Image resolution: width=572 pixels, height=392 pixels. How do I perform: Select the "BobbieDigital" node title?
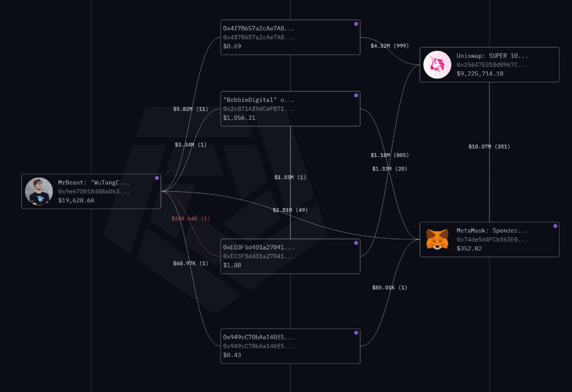pyautogui.click(x=258, y=100)
